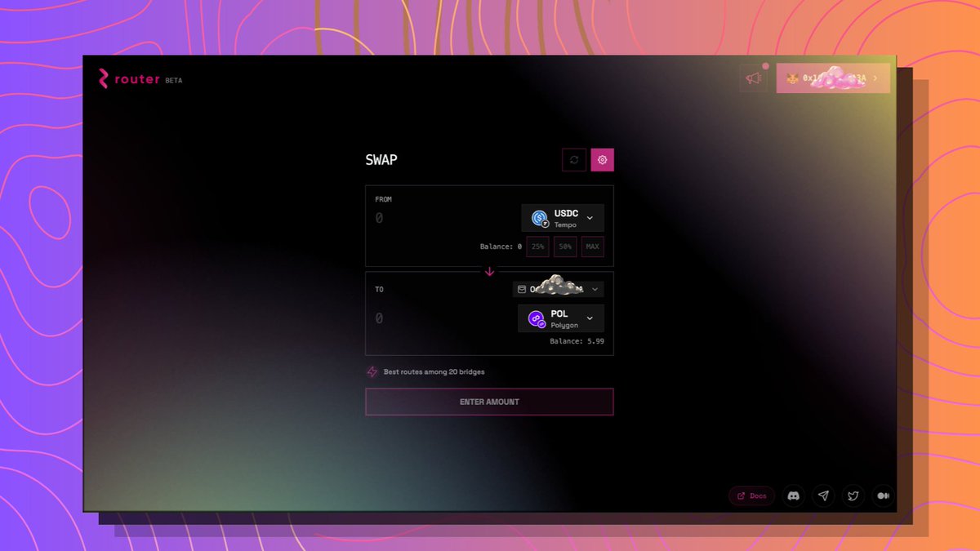The height and width of the screenshot is (551, 980).
Task: Click the SWAP heading
Action: point(381,160)
